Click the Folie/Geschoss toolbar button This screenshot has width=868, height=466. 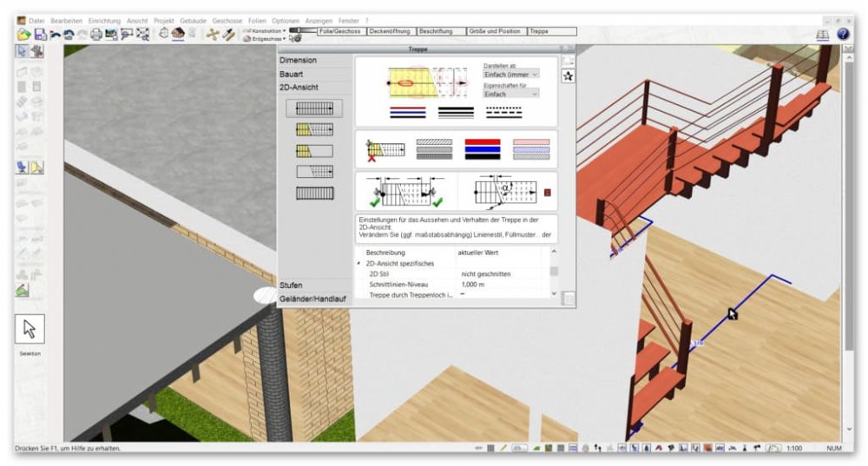click(x=341, y=31)
